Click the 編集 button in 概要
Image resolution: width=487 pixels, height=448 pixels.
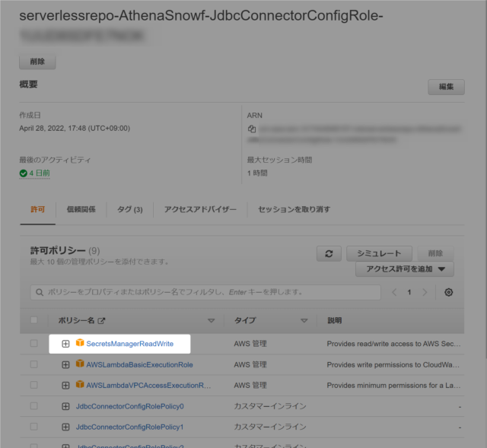click(447, 87)
